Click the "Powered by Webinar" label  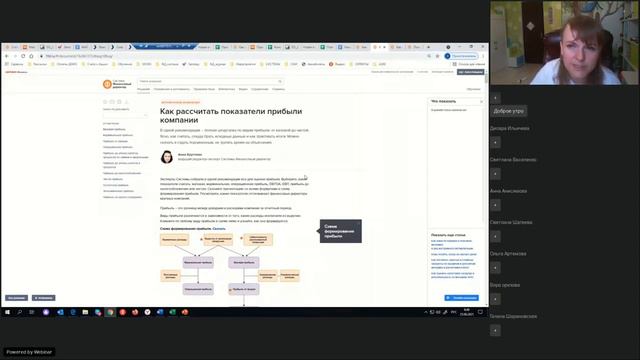(x=29, y=352)
